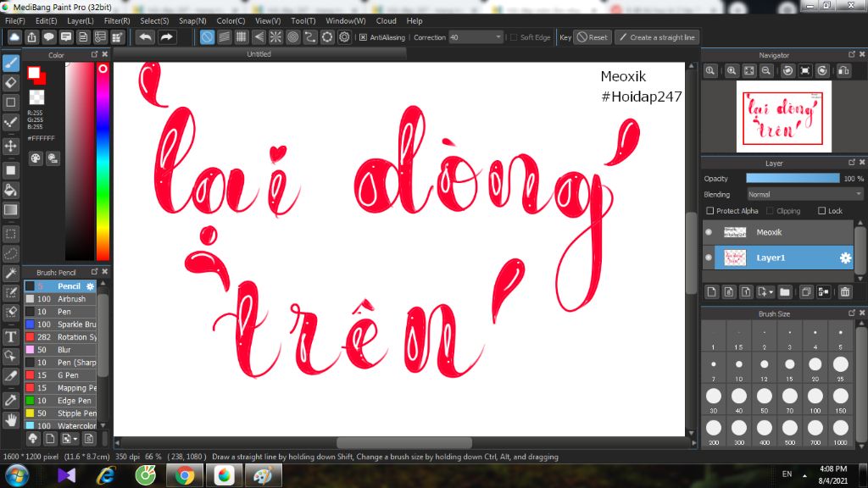Select the rectangular Select tool
Viewport: 868px width, 488px height.
[x=10, y=234]
